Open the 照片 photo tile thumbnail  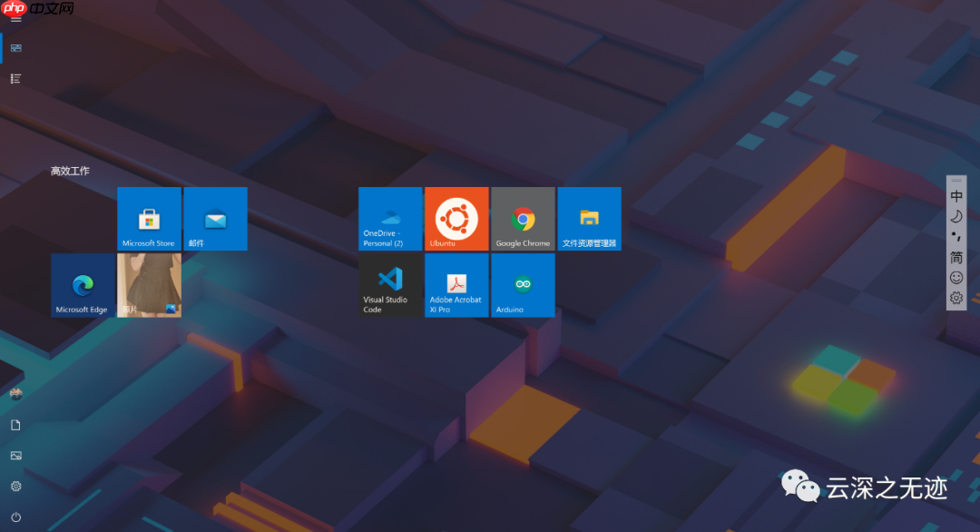pos(149,285)
